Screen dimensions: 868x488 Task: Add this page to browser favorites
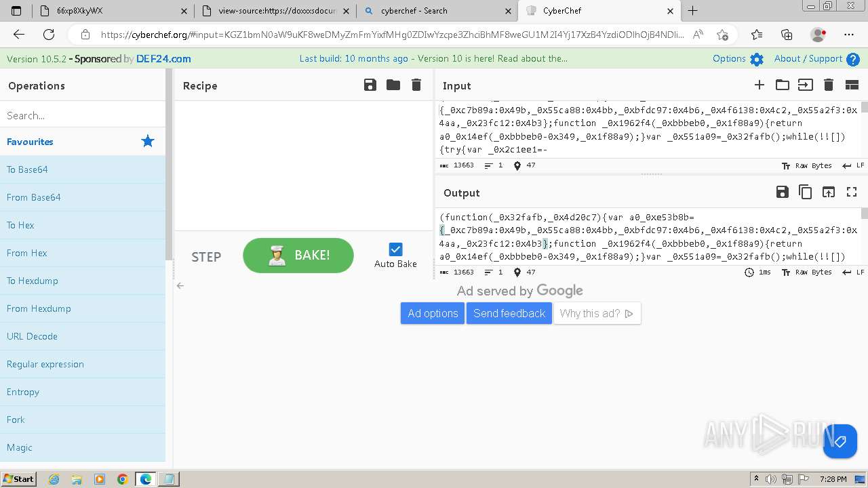click(x=722, y=35)
